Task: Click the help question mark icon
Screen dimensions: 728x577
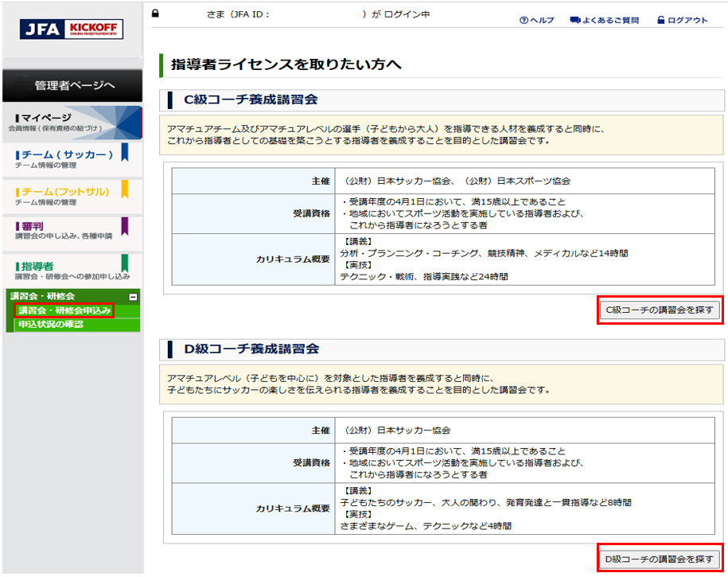Action: (x=524, y=21)
